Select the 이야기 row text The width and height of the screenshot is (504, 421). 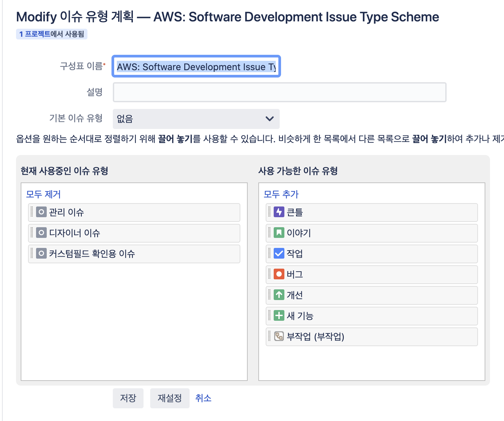[x=299, y=233]
